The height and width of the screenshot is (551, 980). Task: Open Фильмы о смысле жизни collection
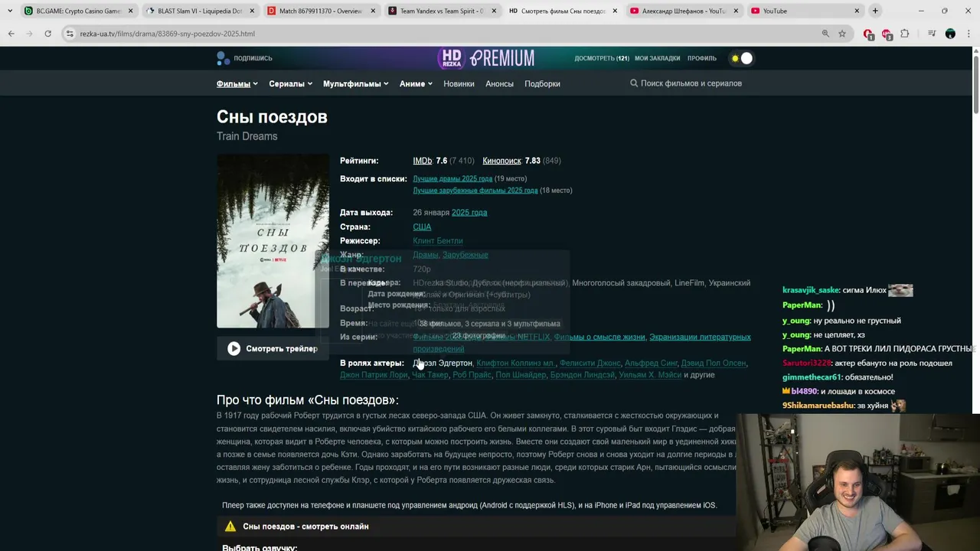[x=599, y=337]
